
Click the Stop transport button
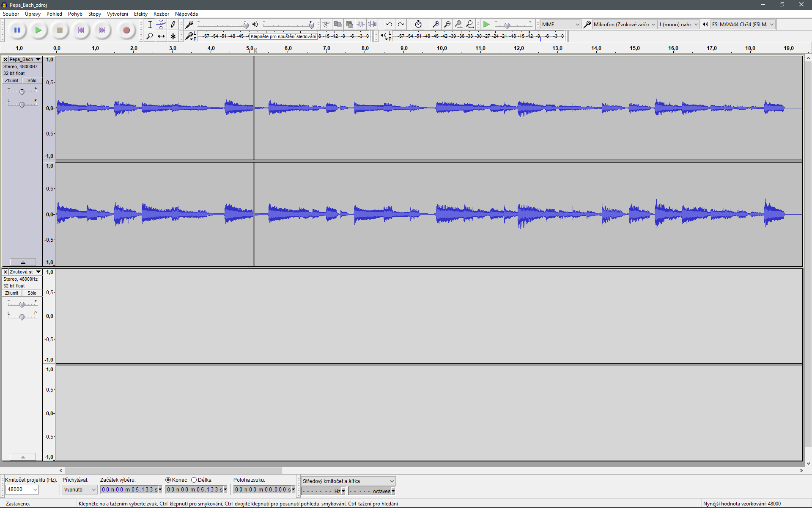(x=60, y=30)
